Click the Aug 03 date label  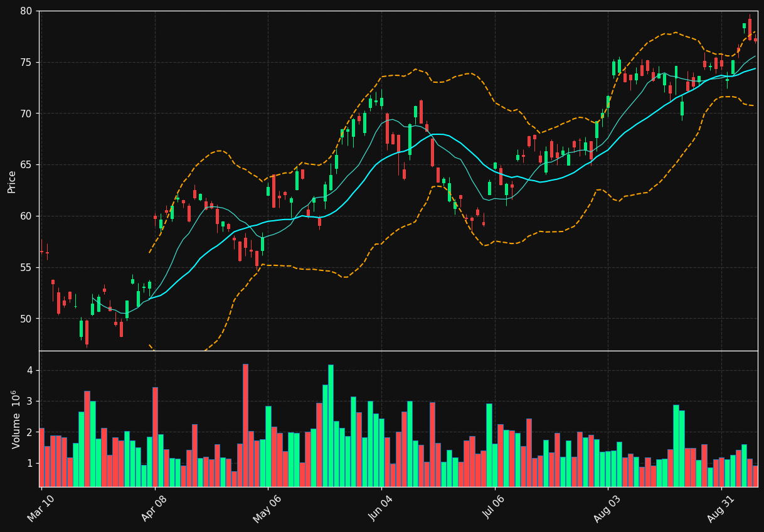pyautogui.click(x=607, y=508)
